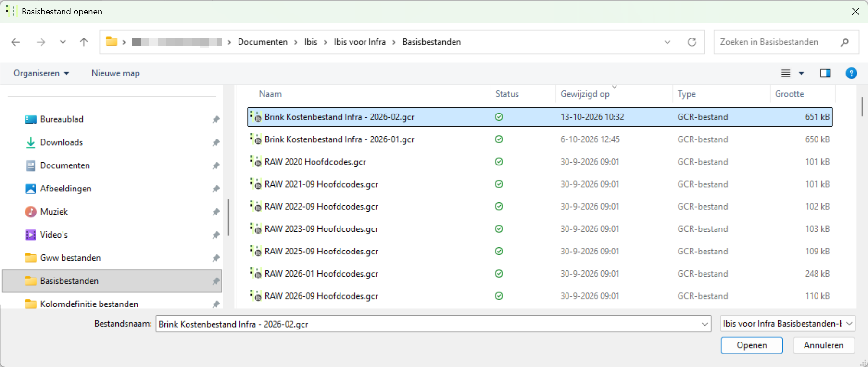Sort by the Naam column header
This screenshot has height=367, width=868.
click(x=270, y=94)
